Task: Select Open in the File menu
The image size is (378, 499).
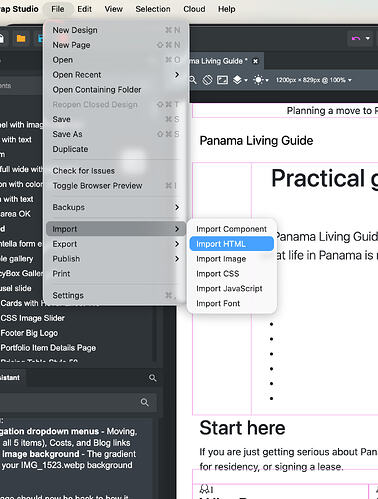Action: [116, 60]
